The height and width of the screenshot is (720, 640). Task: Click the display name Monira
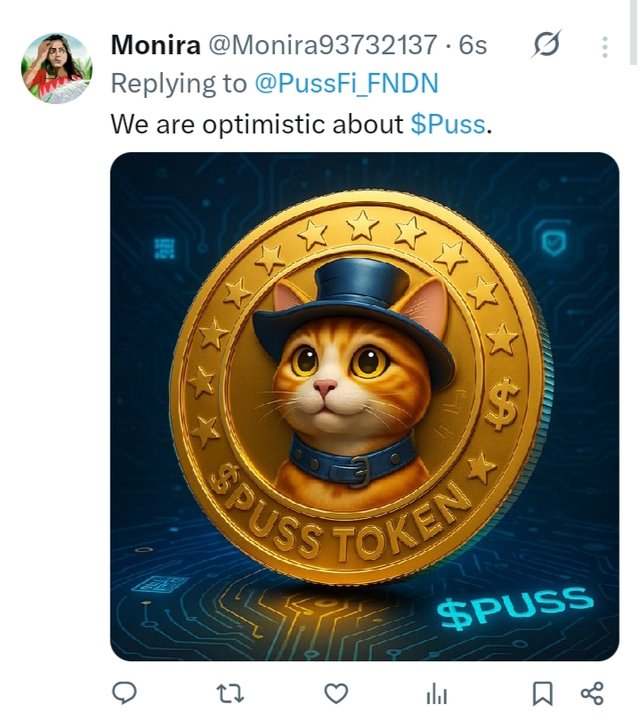coord(155,45)
